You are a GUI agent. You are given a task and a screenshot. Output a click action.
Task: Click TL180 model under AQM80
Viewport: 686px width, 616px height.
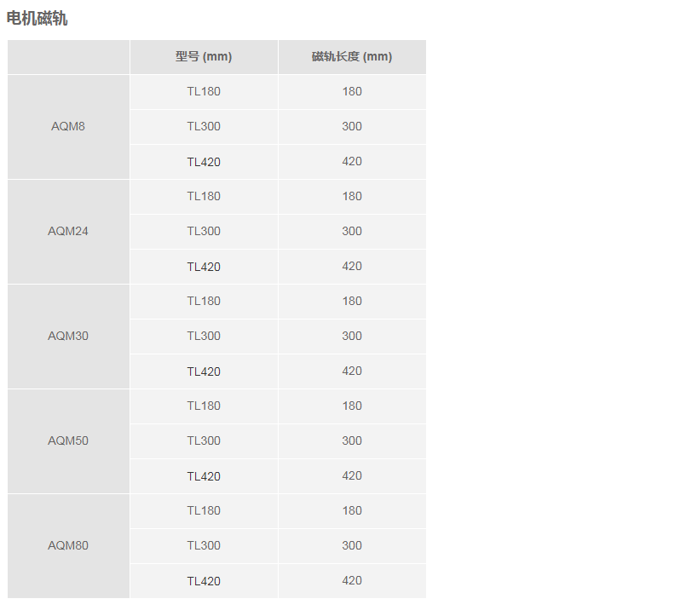click(204, 511)
